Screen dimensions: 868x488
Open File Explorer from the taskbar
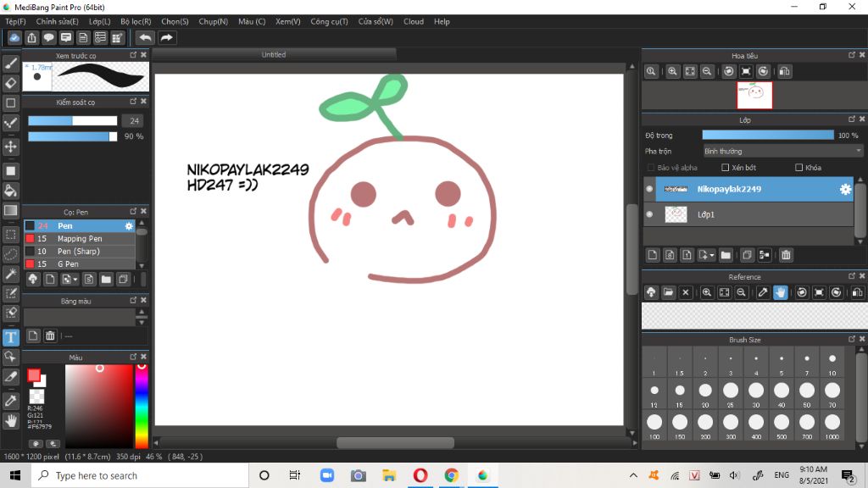coord(389,475)
